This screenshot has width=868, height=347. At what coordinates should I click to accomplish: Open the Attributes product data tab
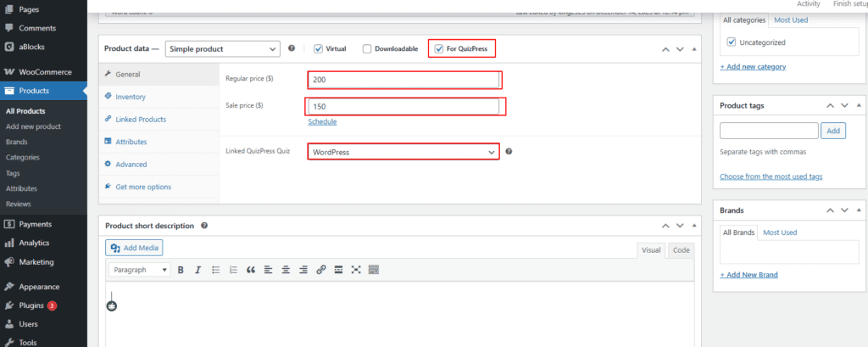pyautogui.click(x=159, y=142)
